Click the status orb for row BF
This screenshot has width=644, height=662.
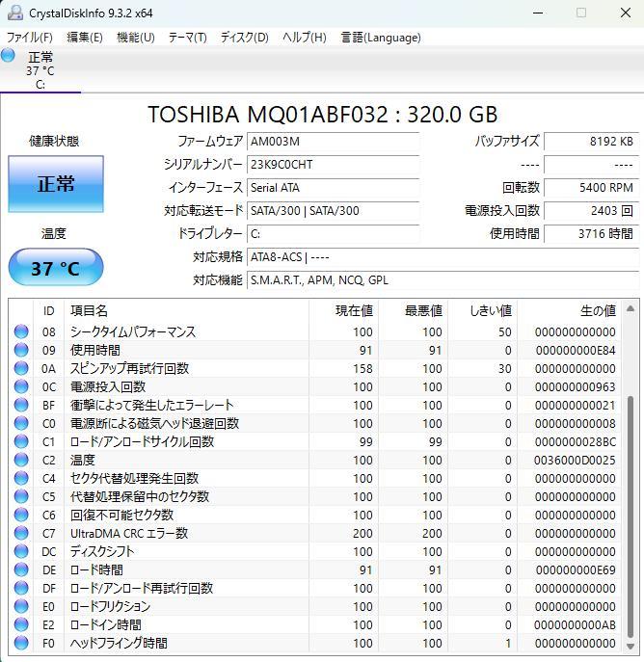point(21,405)
